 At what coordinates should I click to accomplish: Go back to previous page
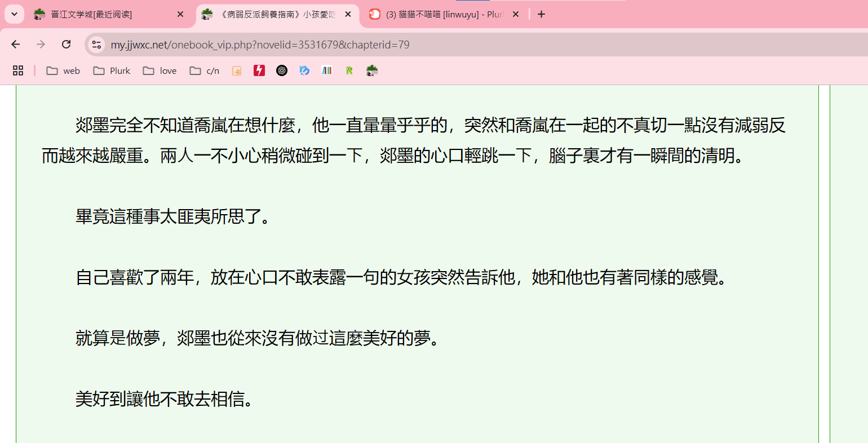click(x=16, y=45)
